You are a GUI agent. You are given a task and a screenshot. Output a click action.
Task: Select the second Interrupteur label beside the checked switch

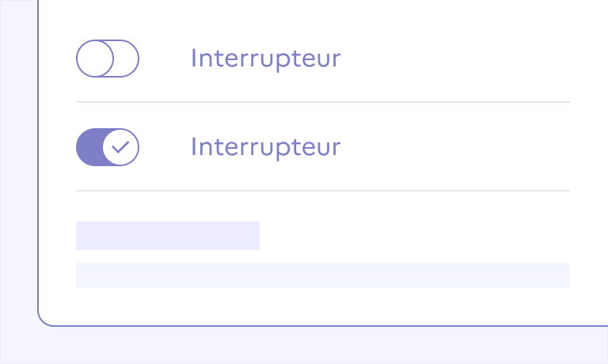pos(266,147)
